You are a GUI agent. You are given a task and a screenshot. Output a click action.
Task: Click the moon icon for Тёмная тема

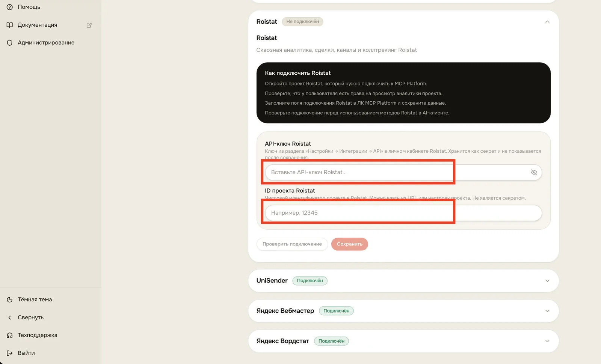10,299
